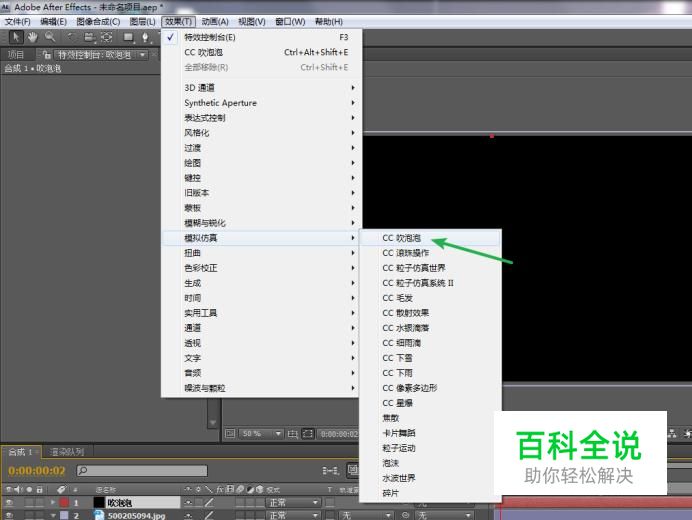Click lock icon beside 特效控制台 tab

point(46,55)
